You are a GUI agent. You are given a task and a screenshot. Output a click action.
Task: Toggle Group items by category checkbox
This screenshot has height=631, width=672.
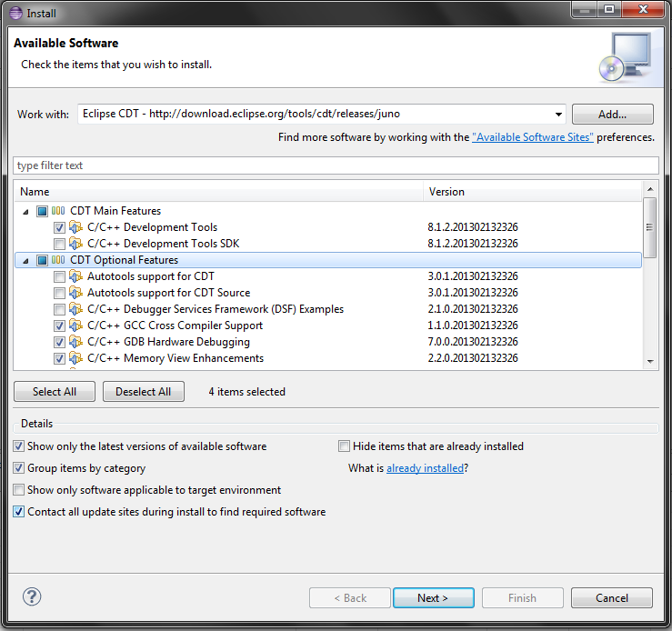tap(18, 468)
